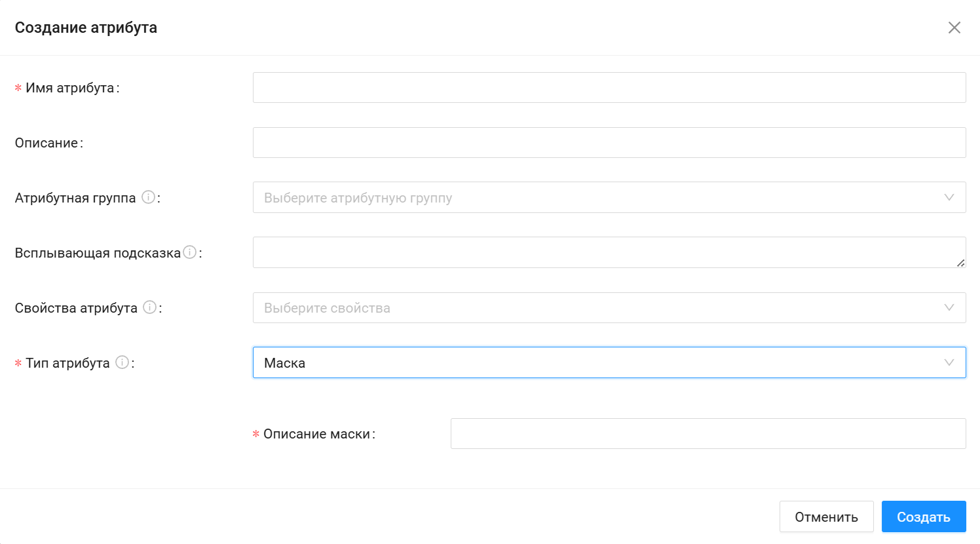Focus the Имя атрибута input field
The width and height of the screenshot is (980, 544).
click(609, 88)
